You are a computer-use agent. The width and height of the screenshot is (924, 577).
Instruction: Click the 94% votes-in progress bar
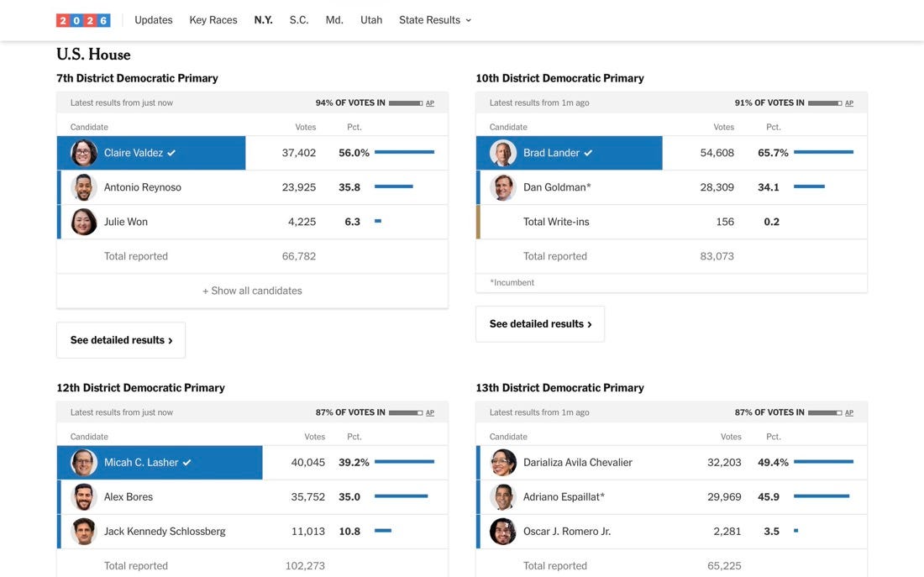(x=406, y=103)
